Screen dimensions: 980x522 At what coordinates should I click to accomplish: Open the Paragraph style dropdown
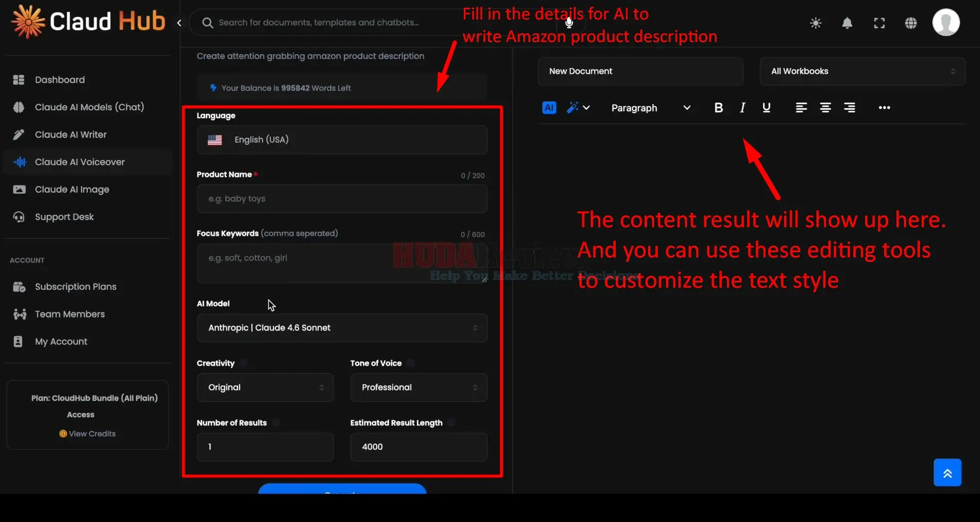point(651,108)
